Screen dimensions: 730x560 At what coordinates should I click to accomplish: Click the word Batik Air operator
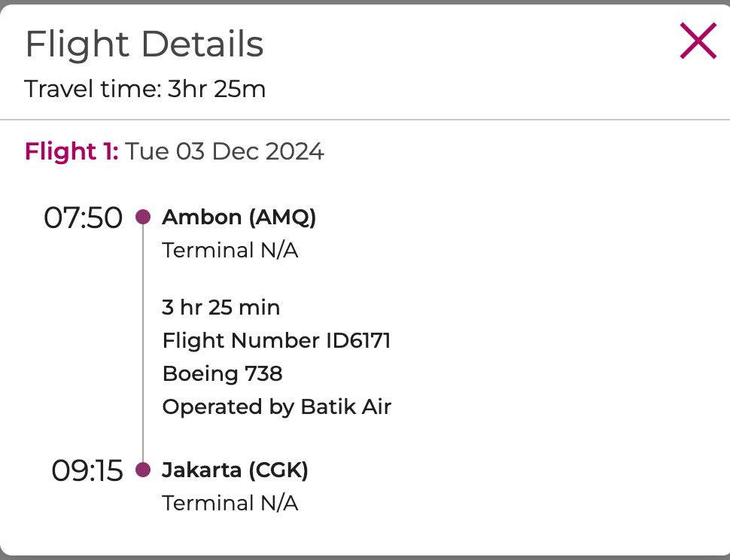(x=346, y=406)
